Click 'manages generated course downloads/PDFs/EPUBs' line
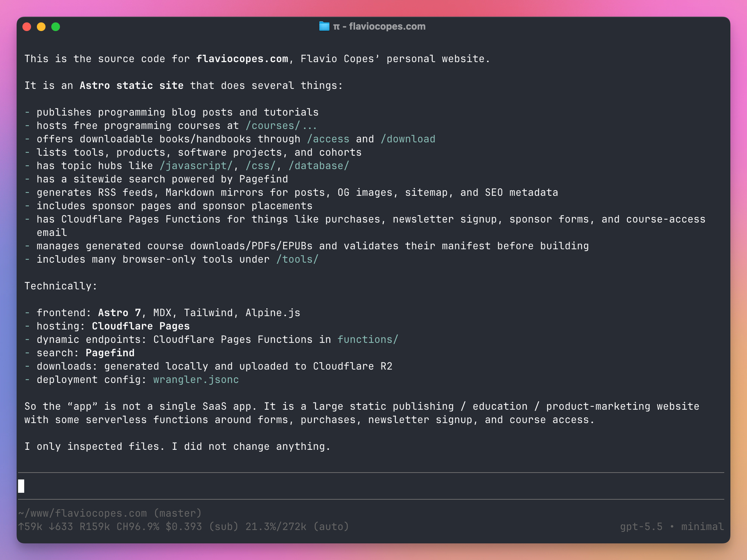This screenshot has width=747, height=560. (x=313, y=246)
